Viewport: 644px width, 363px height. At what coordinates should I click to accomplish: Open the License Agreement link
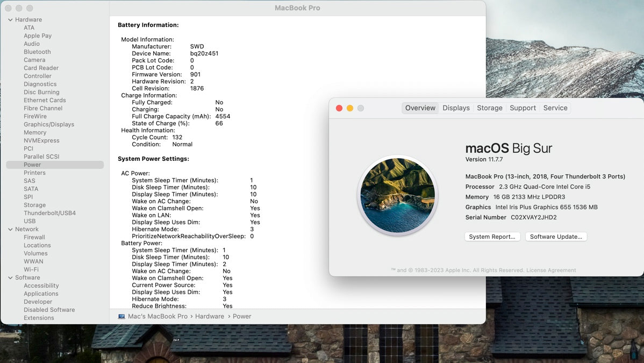551,271
